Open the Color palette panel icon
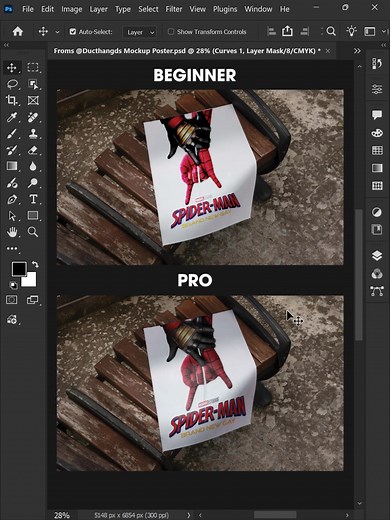Viewport: 390px width, 520px height. (377, 133)
